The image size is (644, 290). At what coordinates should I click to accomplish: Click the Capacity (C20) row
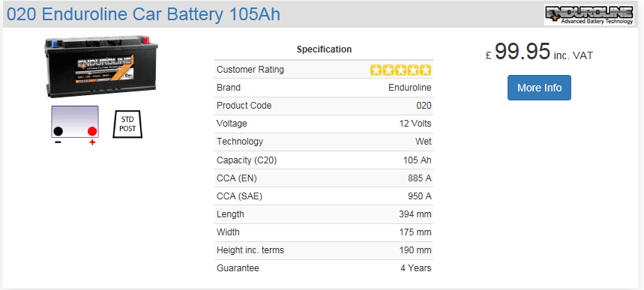(324, 160)
